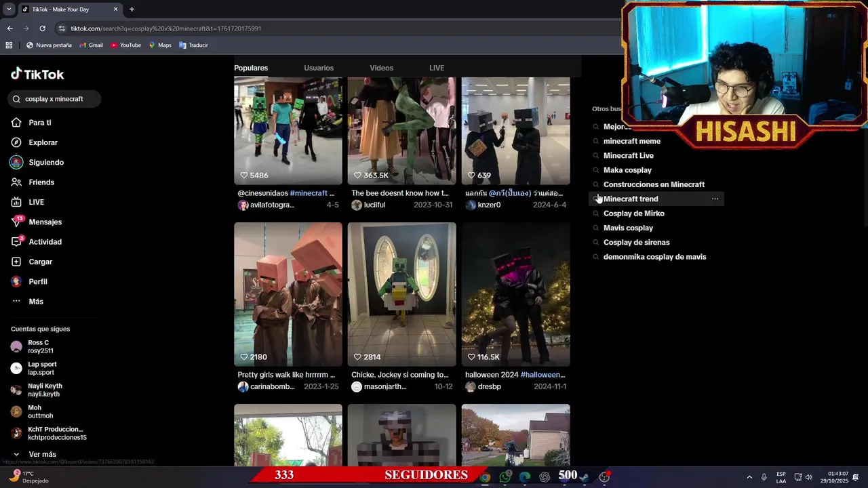Open luciiful user profile link
Viewport: 868px width, 488px height.
368,205
